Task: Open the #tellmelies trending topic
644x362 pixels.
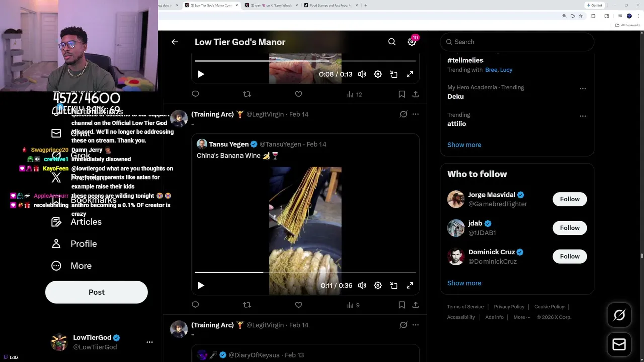Action: click(x=465, y=60)
